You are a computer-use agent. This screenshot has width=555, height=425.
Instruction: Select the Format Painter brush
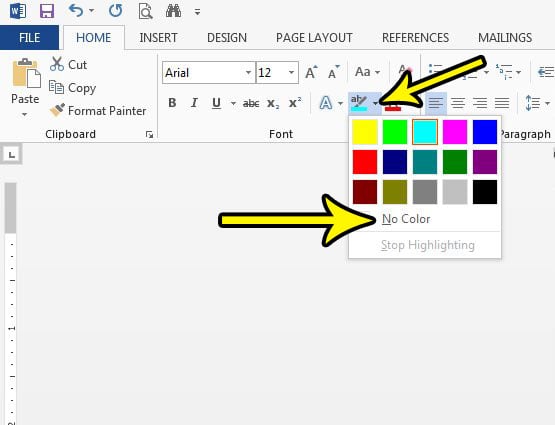(x=57, y=110)
